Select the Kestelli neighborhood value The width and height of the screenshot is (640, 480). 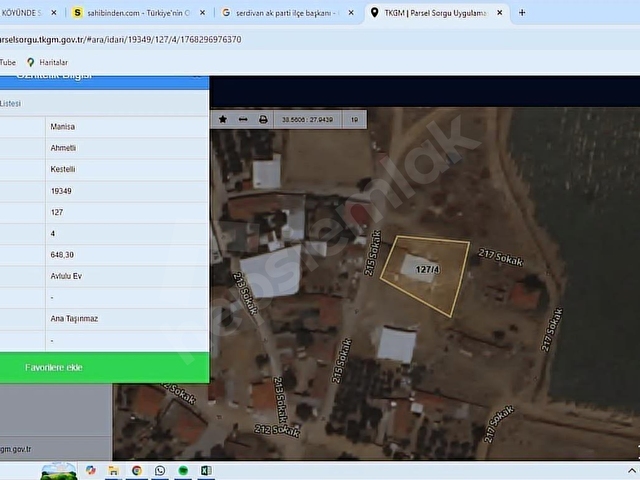[x=63, y=169]
